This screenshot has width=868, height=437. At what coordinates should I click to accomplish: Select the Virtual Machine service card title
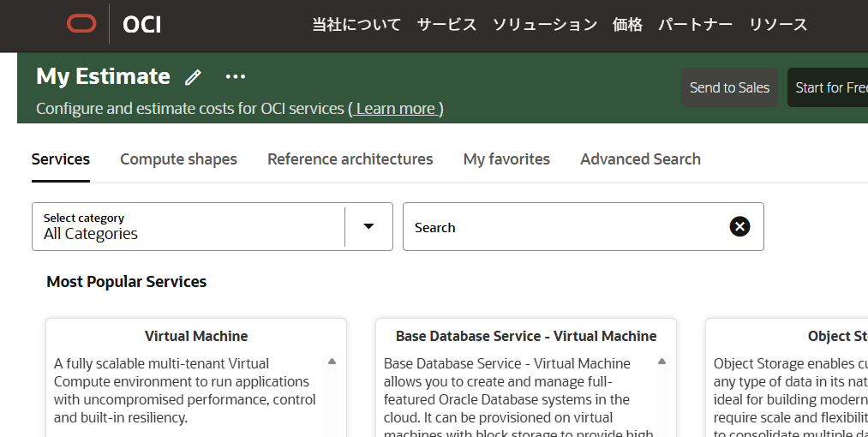coord(196,336)
